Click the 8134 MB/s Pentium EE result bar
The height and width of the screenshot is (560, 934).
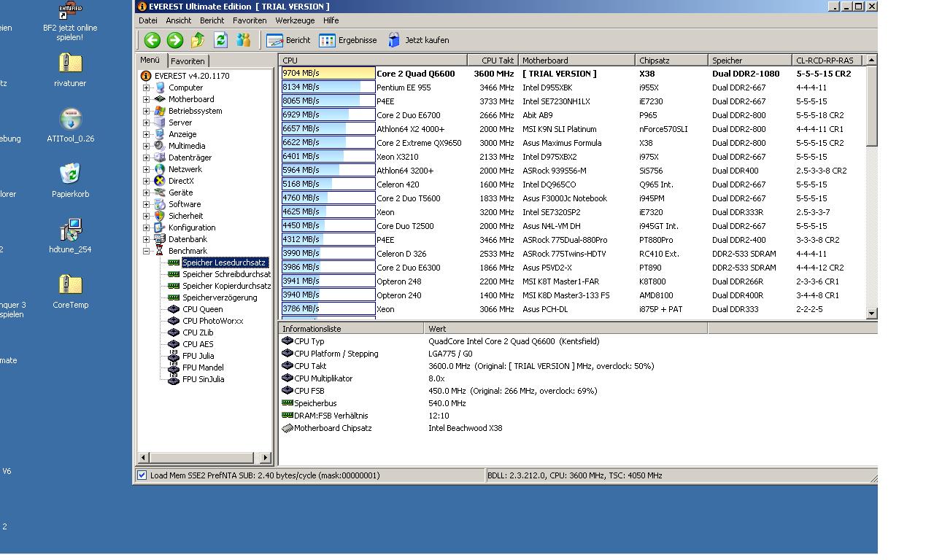coord(328,87)
